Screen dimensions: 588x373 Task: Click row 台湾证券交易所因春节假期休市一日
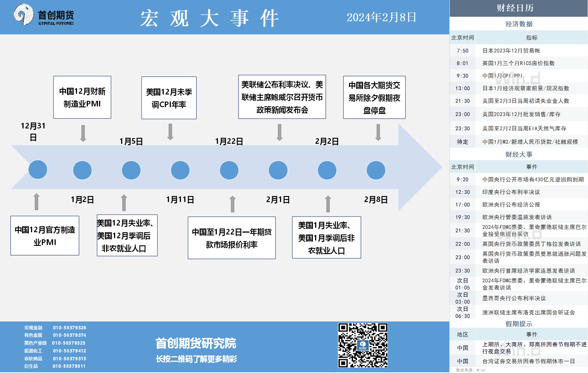[x=518, y=361]
